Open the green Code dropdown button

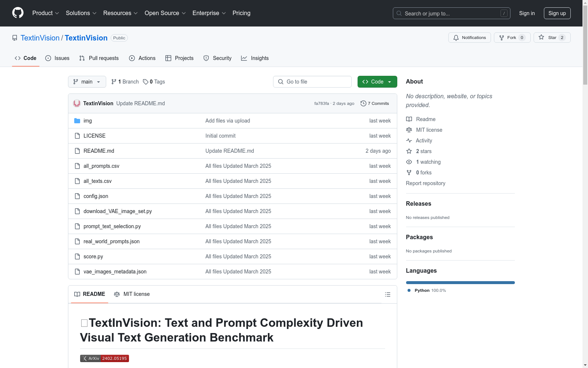[377, 82]
